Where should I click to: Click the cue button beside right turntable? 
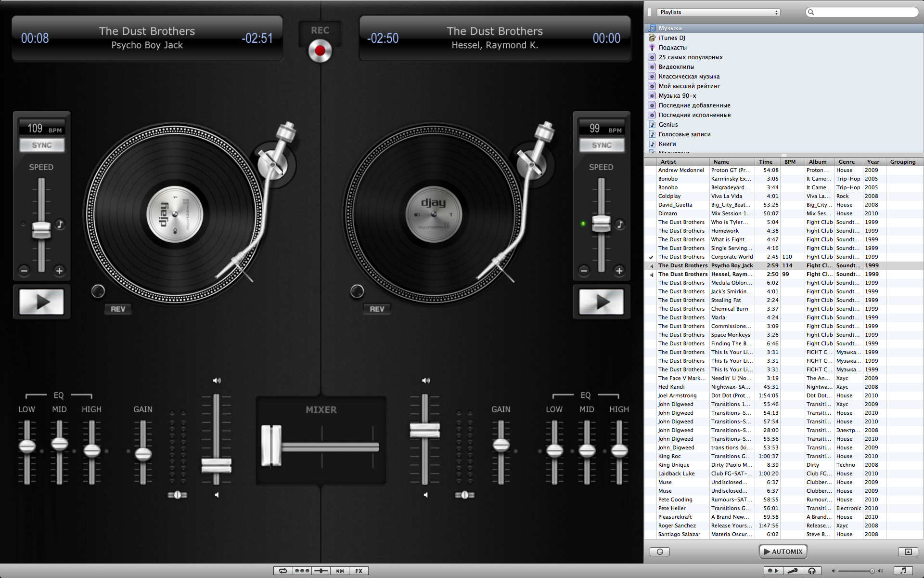point(357,291)
